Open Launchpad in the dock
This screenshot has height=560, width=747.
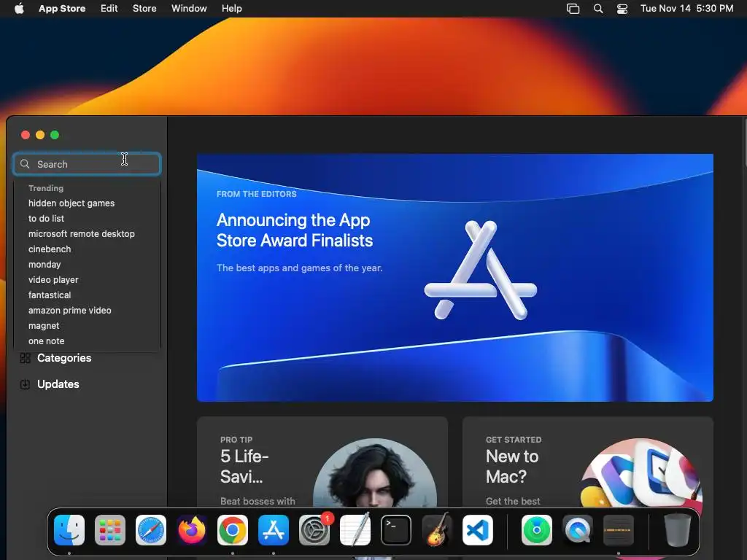tap(110, 530)
